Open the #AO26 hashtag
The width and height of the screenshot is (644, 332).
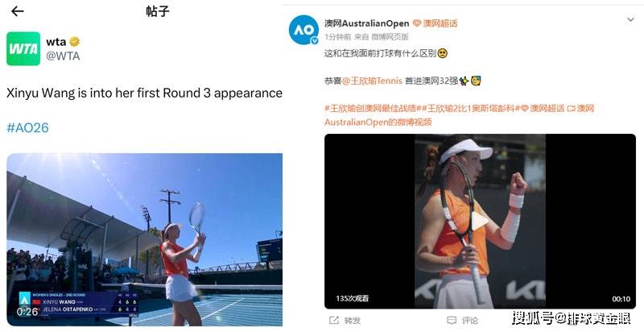pyautogui.click(x=27, y=128)
